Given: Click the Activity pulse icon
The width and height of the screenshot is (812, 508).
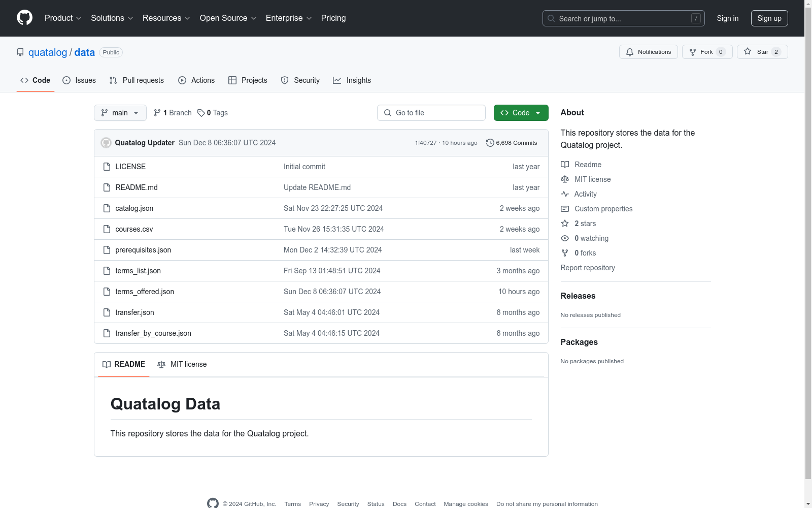Looking at the screenshot, I should point(565,194).
